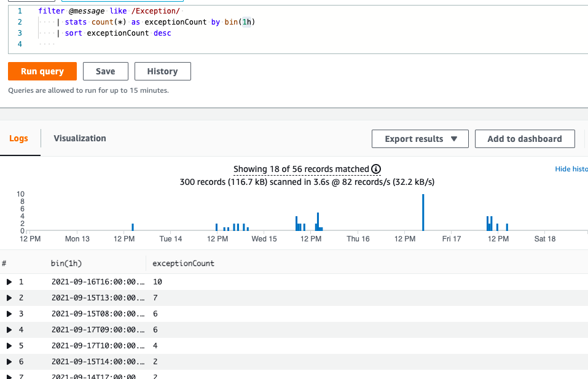
Task: Expand result row 6
Action: coord(9,362)
